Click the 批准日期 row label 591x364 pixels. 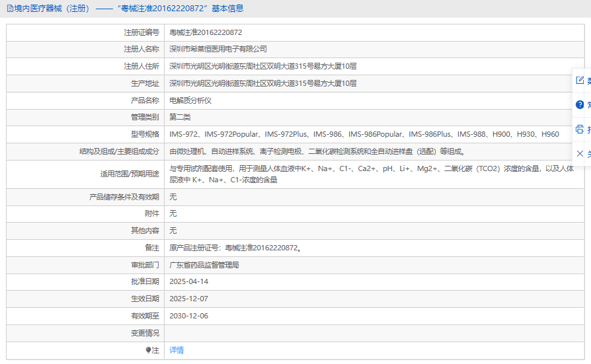click(145, 281)
